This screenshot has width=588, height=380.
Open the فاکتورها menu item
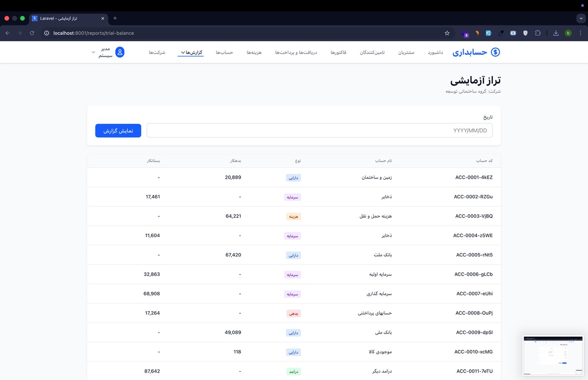[338, 52]
